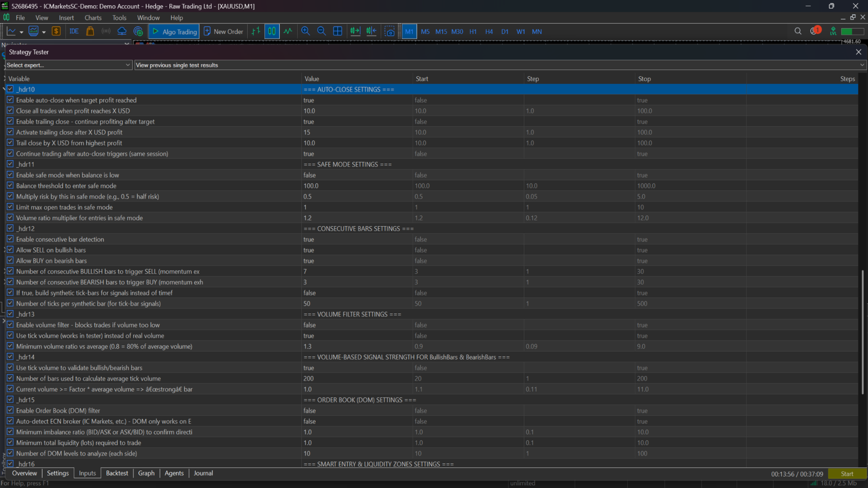Zoom out the chart
Screen dimensions: 868x488
pos(321,31)
